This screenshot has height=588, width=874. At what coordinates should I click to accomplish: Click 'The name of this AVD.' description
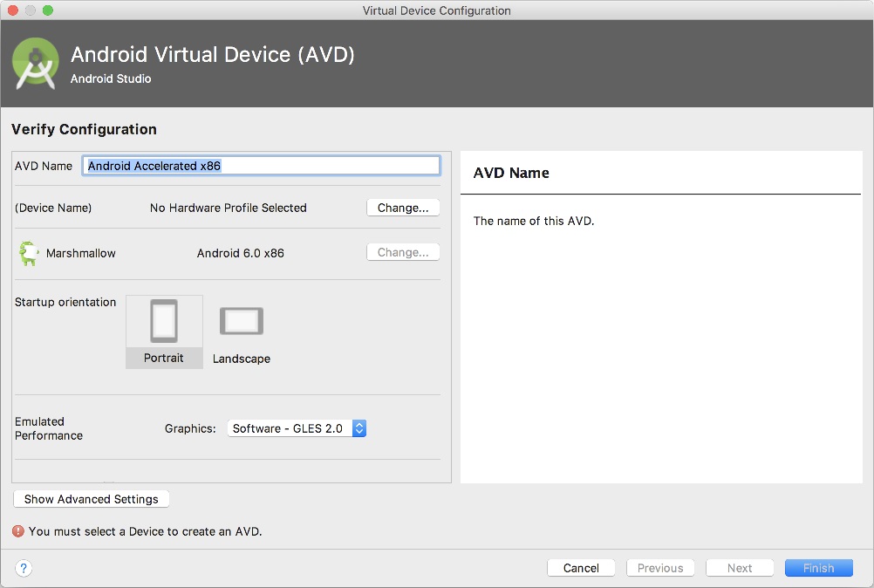click(x=534, y=221)
